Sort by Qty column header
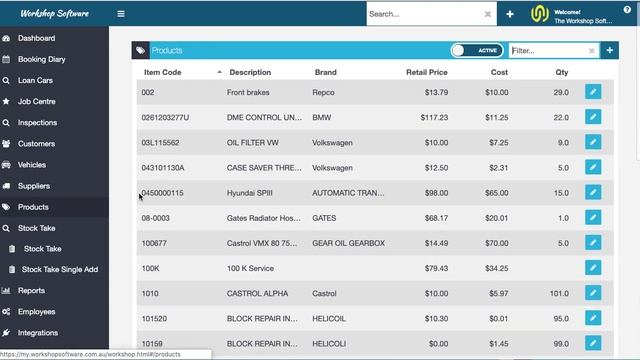The width and height of the screenshot is (640, 360). pos(562,72)
